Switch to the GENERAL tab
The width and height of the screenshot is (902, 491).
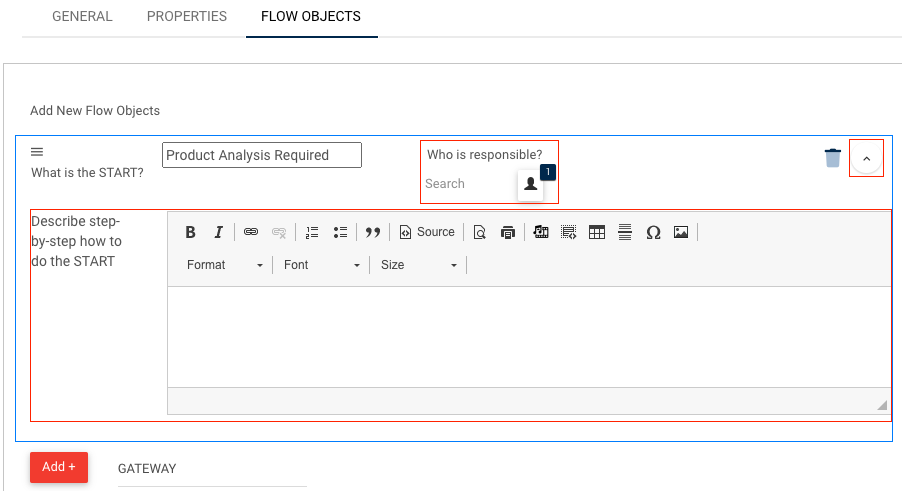coord(82,16)
